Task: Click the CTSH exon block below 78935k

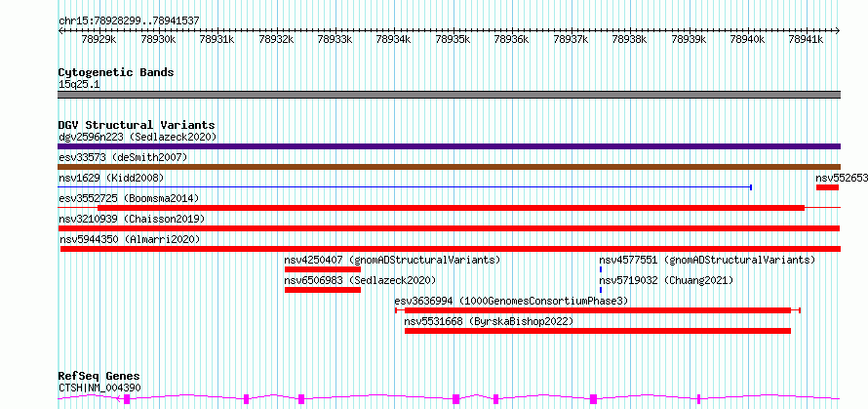Action: coord(456,398)
